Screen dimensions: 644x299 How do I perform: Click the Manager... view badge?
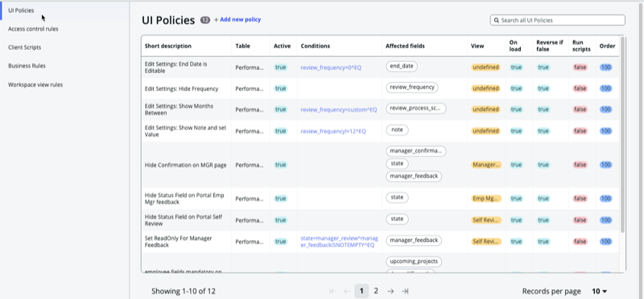pos(486,165)
